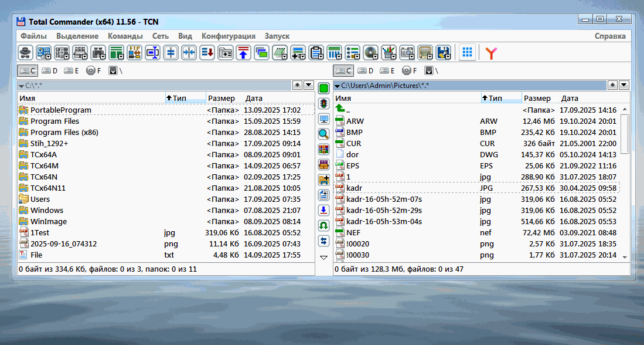Click the swap panels icon in vertical bar
This screenshot has width=644, height=345.
(x=323, y=241)
